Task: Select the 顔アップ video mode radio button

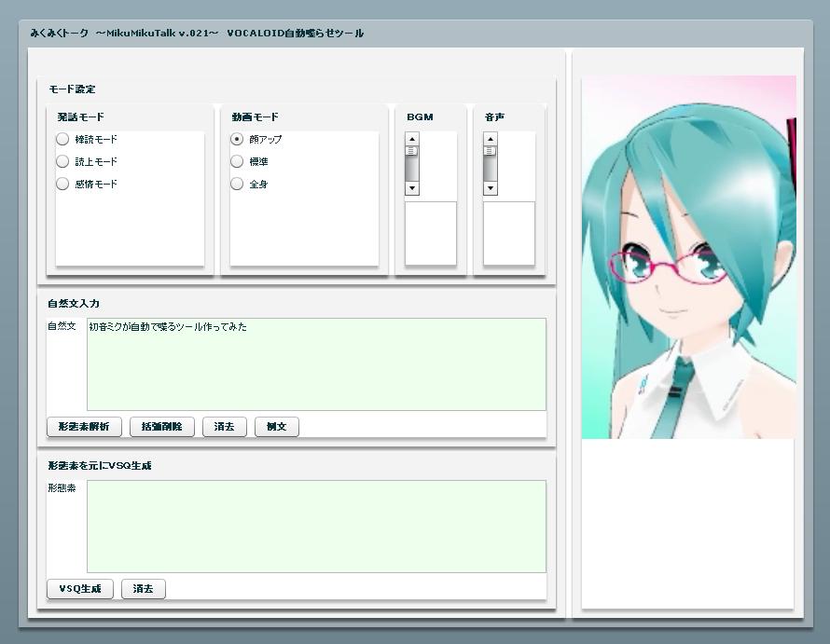Action: [x=237, y=139]
